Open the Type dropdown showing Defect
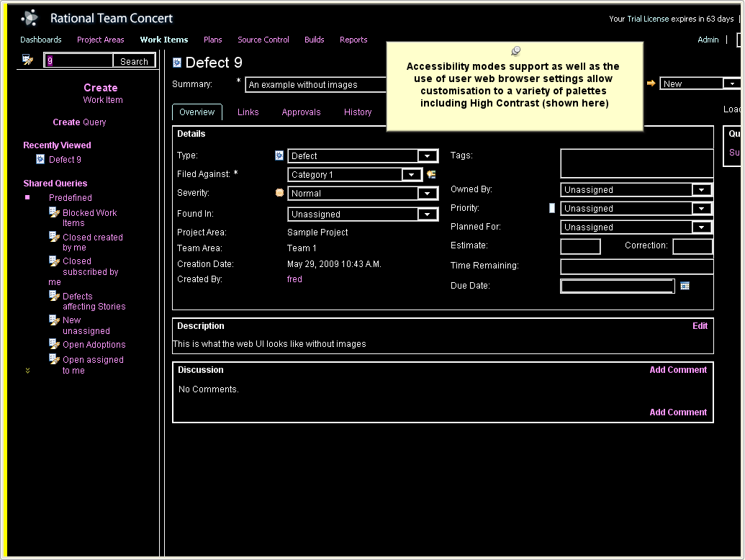Screen dimensions: 745x560 pyautogui.click(x=427, y=156)
